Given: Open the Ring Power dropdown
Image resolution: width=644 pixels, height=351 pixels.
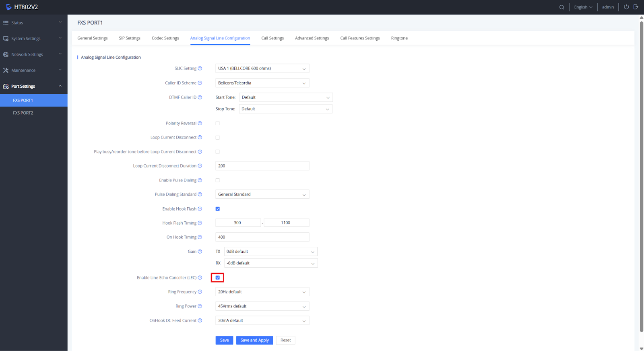Looking at the screenshot, I should pos(262,306).
